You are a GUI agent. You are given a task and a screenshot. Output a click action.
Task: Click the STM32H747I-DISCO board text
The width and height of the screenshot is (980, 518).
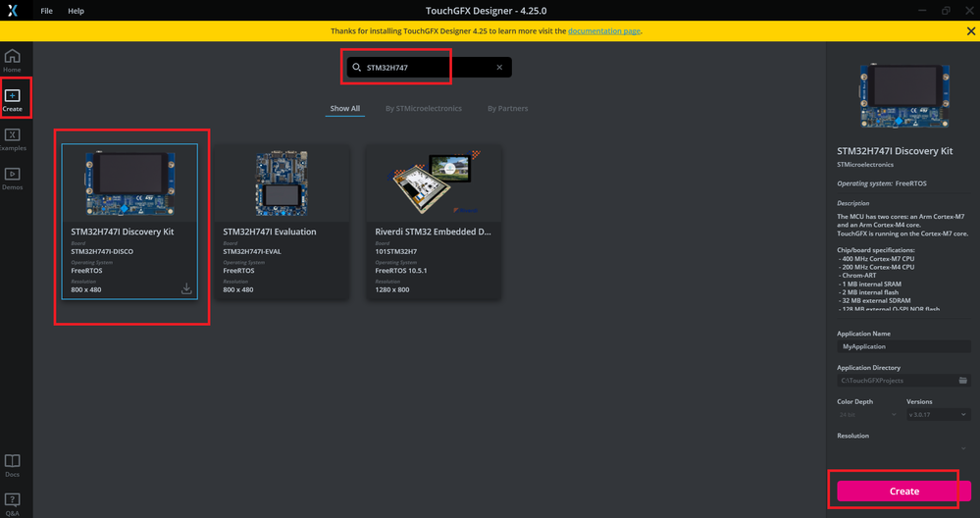point(102,251)
